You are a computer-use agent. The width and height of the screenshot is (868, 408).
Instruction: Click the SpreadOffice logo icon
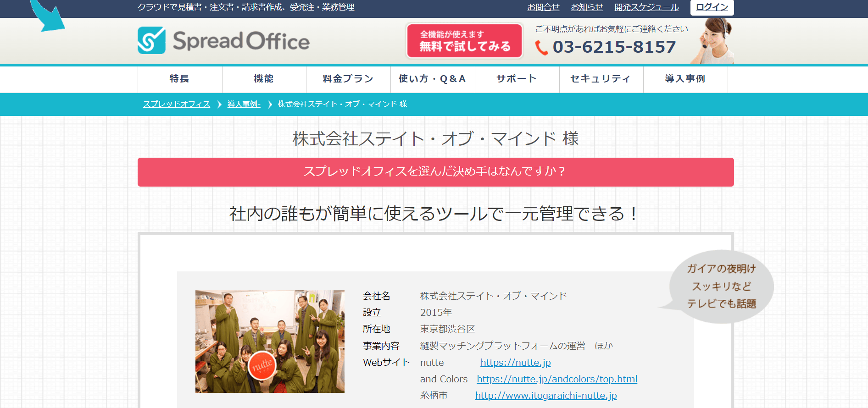click(x=151, y=40)
